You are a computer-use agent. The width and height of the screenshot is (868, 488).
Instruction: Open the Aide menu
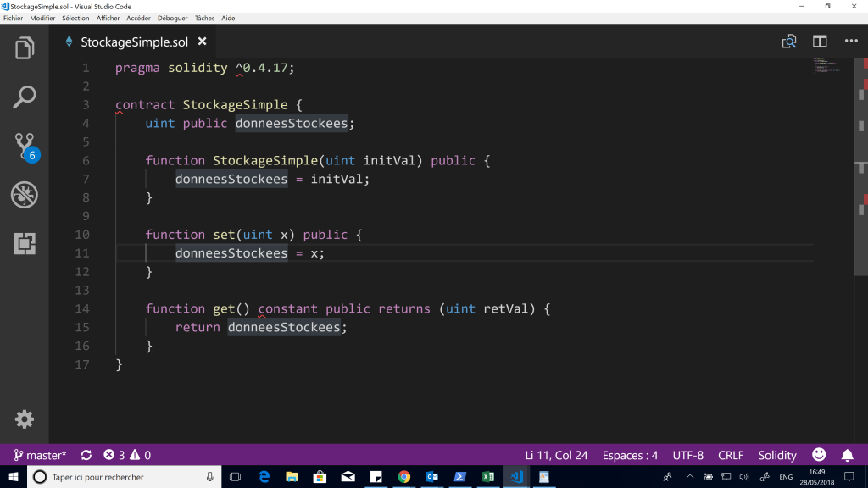pos(228,19)
